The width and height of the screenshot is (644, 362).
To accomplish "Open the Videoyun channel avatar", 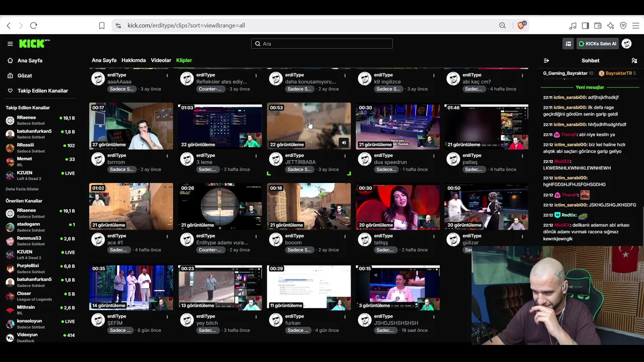I will 10,338.
